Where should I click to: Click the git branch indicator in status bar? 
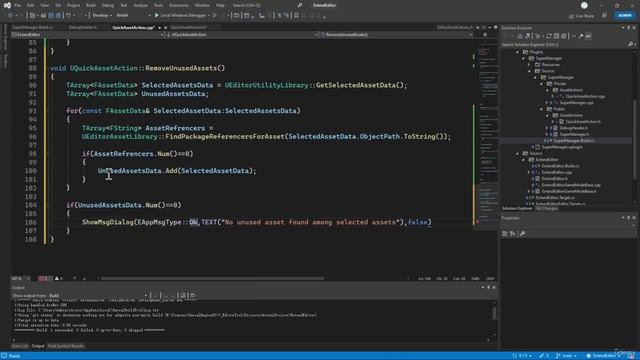click(x=567, y=356)
